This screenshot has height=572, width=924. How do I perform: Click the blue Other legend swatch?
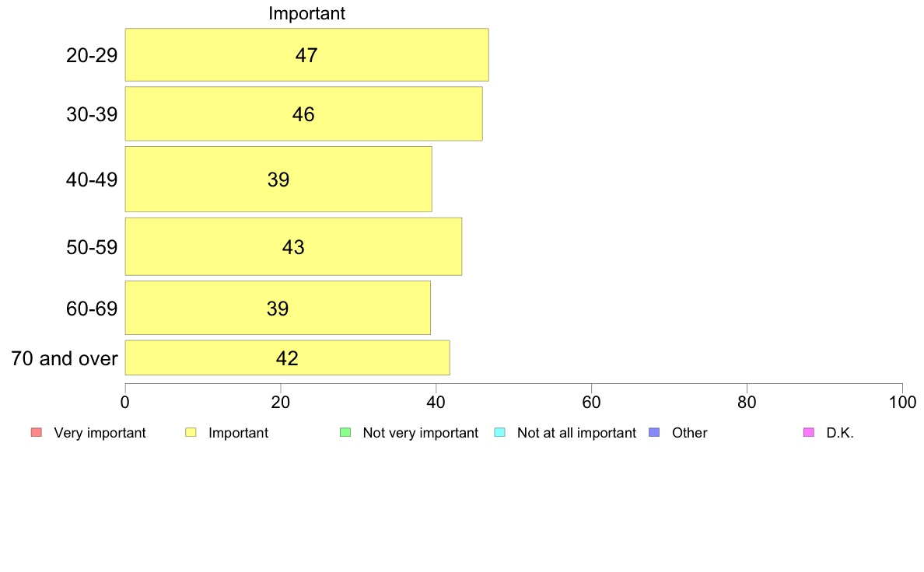coord(654,432)
